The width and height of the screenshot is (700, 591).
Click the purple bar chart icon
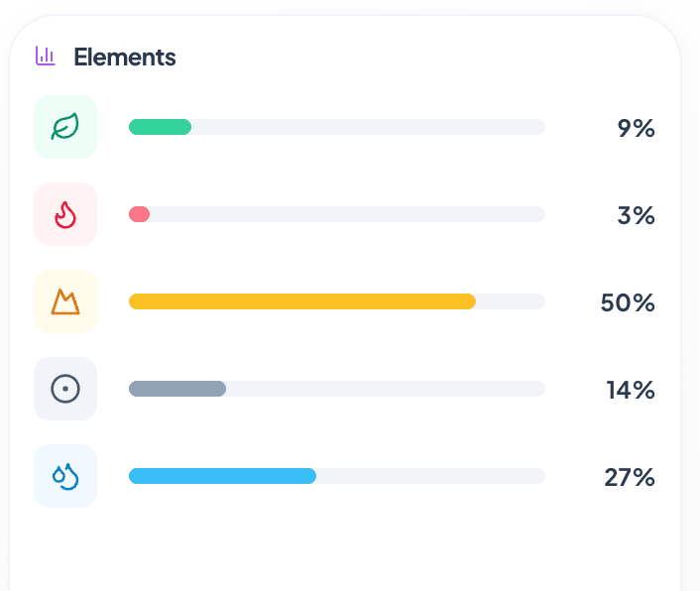point(45,57)
